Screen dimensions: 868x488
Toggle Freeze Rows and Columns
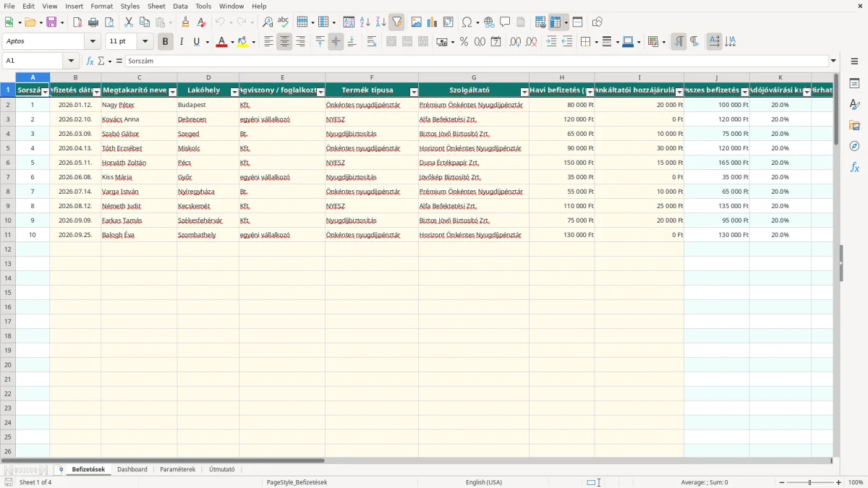tap(556, 22)
